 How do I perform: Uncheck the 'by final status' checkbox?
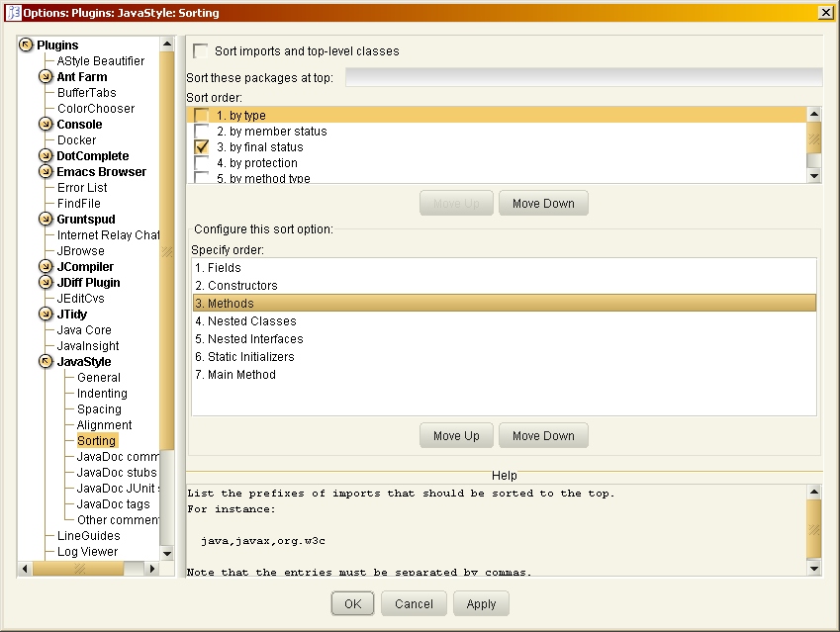coord(202,147)
